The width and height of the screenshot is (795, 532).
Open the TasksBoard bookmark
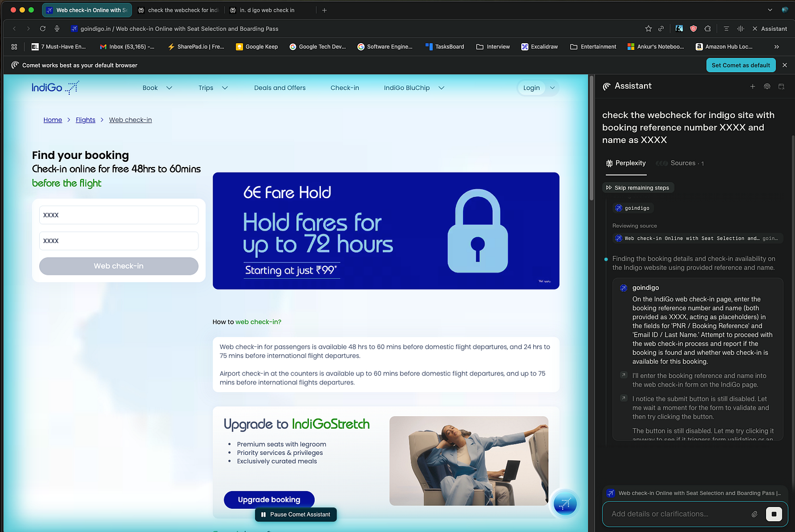[445, 47]
